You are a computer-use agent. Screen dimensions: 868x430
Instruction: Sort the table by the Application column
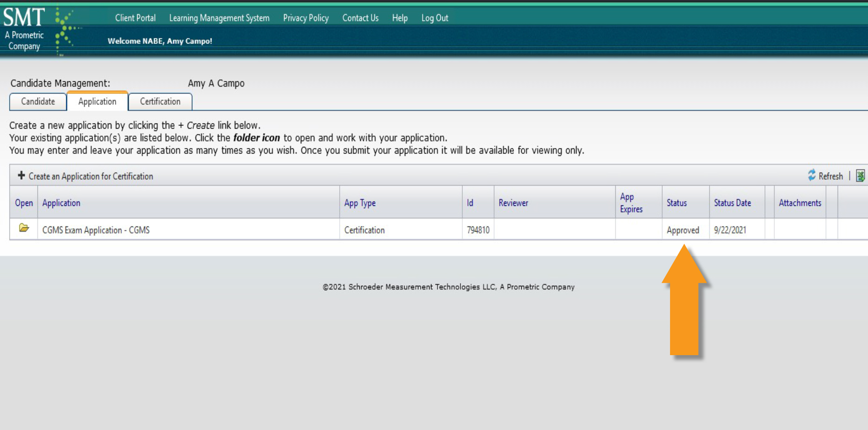[61, 203]
